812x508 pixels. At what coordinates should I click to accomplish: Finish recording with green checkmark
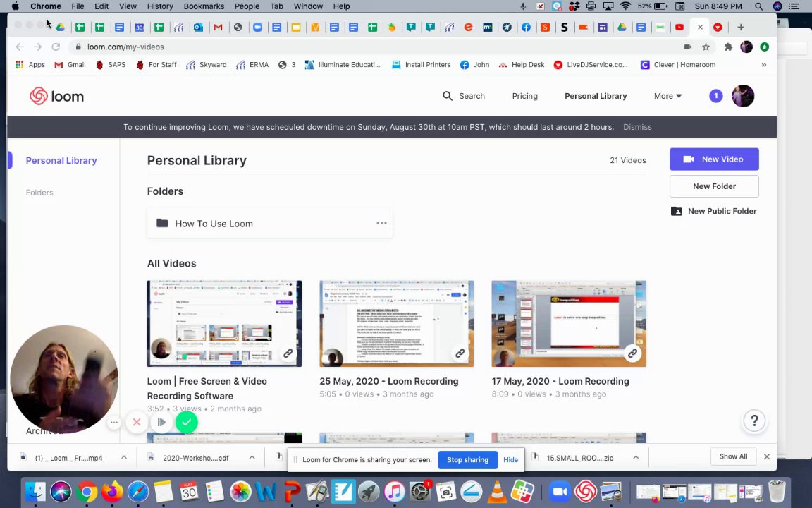(x=186, y=422)
